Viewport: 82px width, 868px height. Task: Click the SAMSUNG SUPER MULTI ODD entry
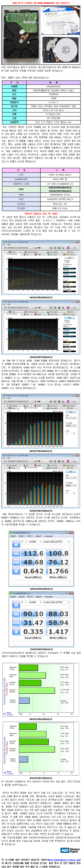(60, 199)
